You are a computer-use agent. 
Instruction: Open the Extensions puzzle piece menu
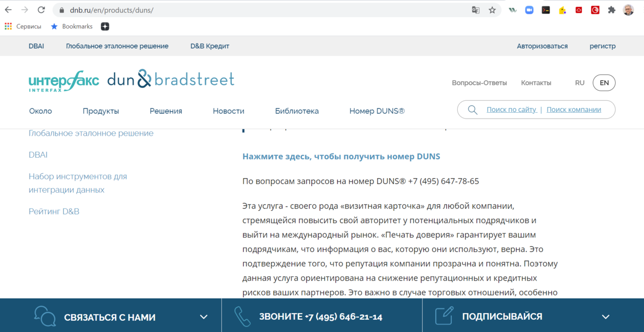(612, 10)
